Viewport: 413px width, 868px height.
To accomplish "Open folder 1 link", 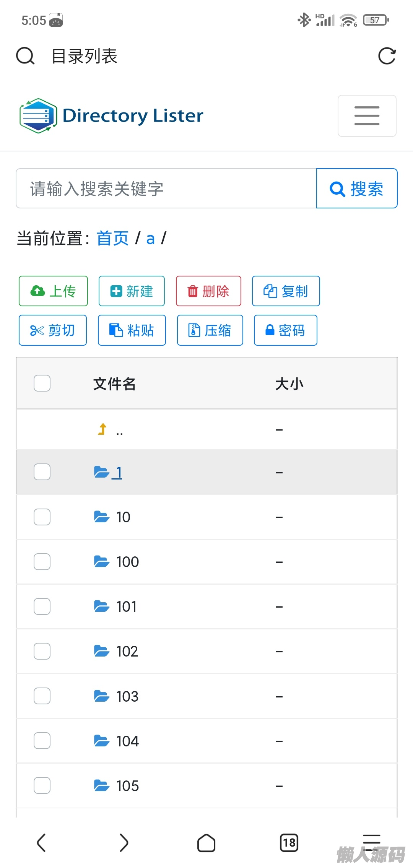I will [119, 473].
